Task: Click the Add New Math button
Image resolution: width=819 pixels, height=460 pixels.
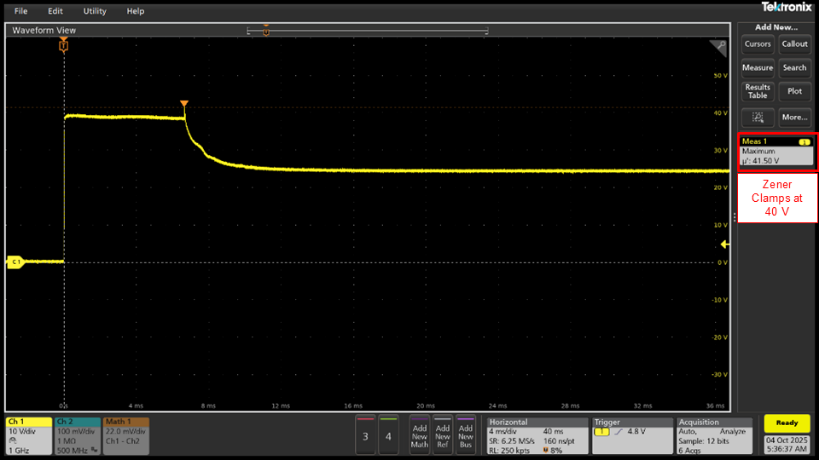Action: point(419,436)
